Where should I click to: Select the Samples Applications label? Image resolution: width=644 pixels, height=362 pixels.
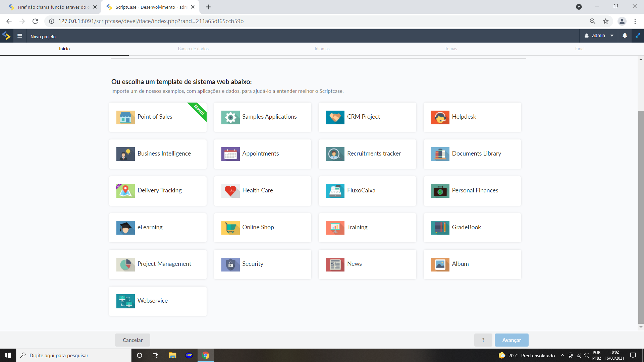click(x=269, y=117)
